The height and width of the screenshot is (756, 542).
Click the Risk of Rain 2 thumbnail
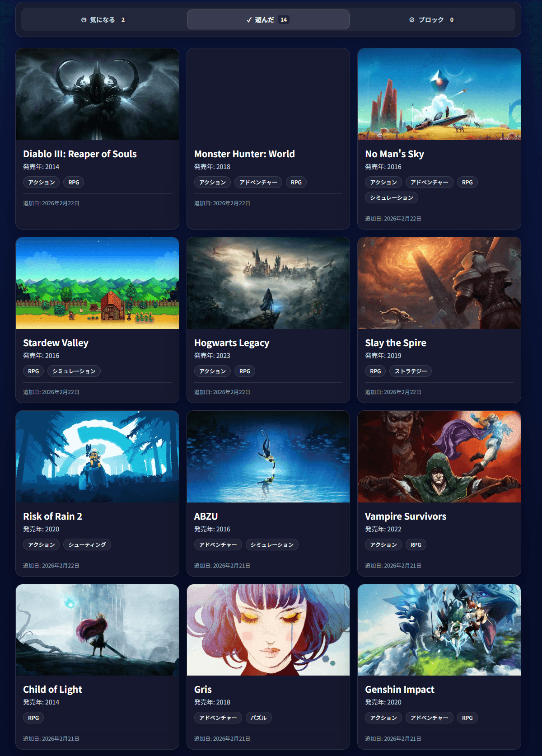click(97, 457)
